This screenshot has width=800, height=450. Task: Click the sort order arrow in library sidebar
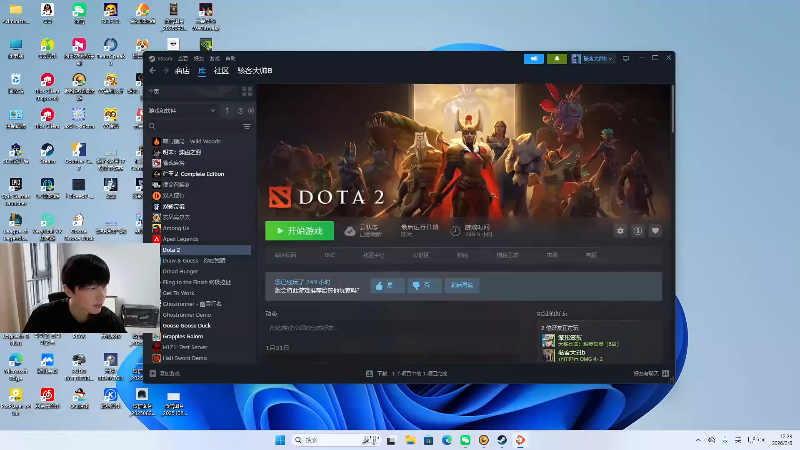[x=227, y=110]
